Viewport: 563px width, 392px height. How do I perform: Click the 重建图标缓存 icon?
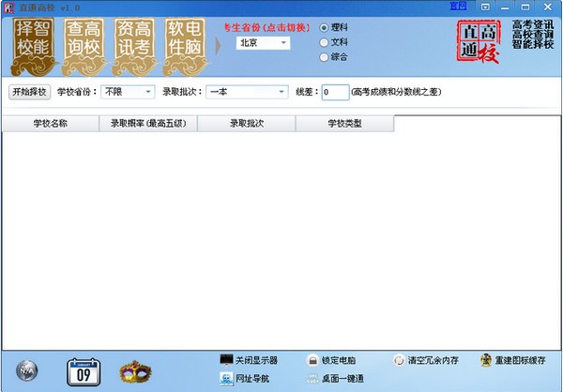pyautogui.click(x=486, y=360)
